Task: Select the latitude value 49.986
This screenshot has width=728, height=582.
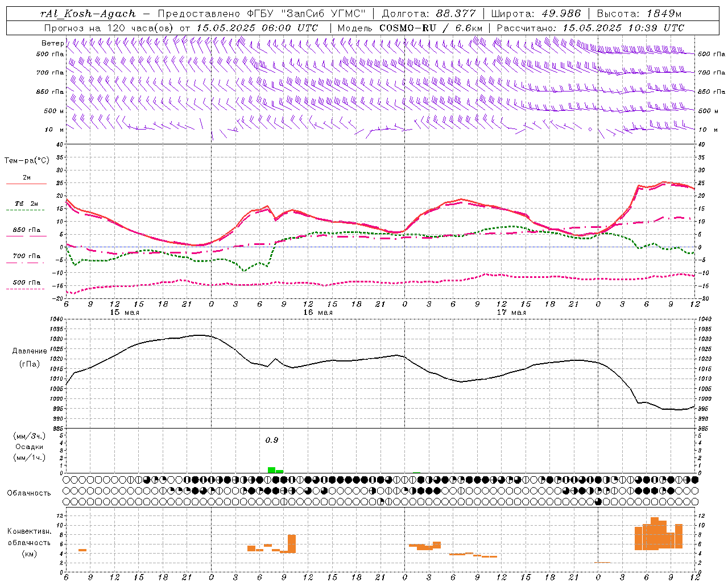Action: (x=560, y=14)
